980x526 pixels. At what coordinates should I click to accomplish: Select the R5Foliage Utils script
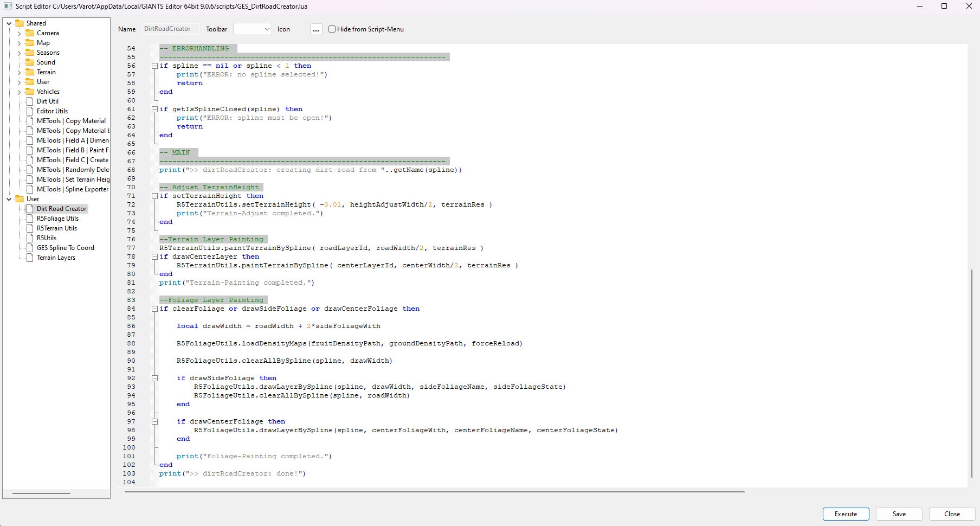click(x=57, y=219)
